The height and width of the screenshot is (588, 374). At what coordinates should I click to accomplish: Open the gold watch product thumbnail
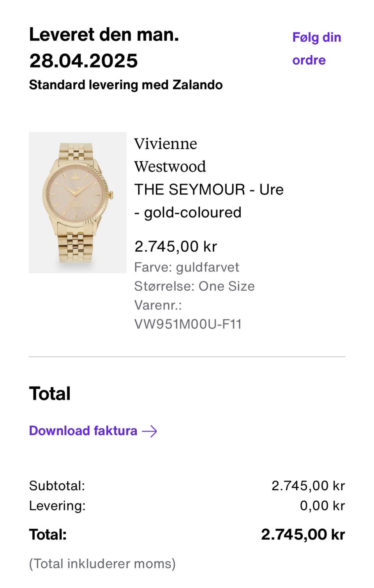coord(78,202)
